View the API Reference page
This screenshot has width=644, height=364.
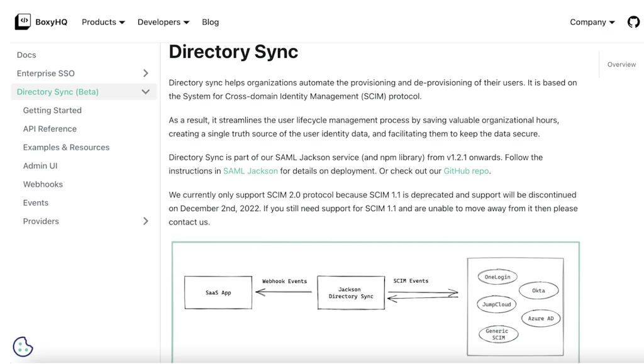tap(50, 128)
